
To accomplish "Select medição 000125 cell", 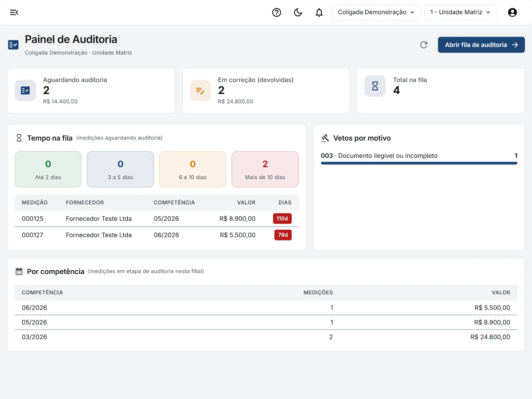I will (33, 218).
